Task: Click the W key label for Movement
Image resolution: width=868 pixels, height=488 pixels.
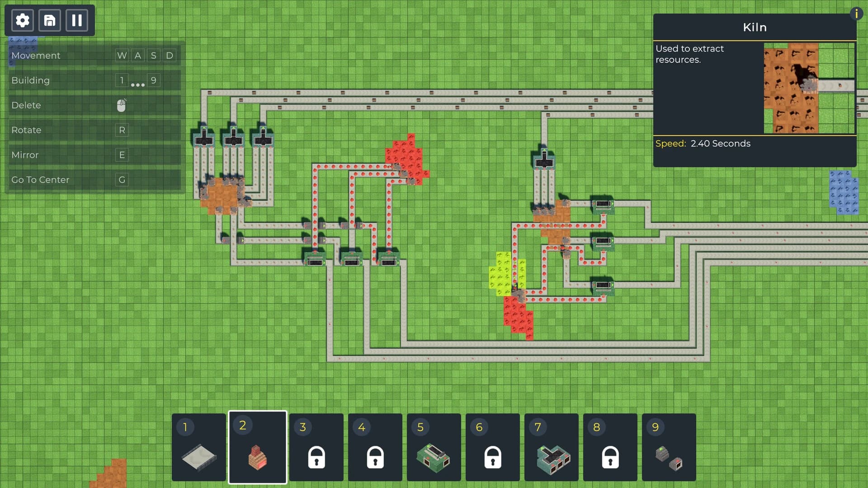Action: pyautogui.click(x=121, y=55)
